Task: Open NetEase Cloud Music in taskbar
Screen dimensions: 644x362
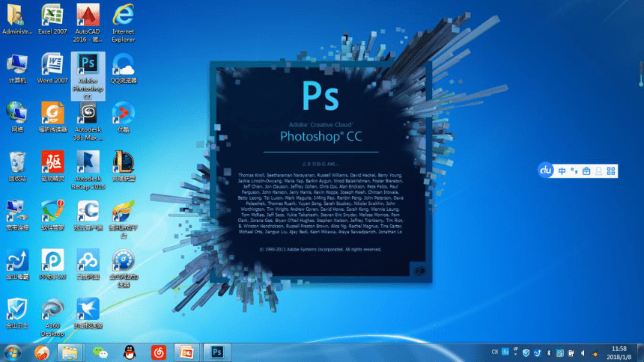Action: [x=159, y=352]
